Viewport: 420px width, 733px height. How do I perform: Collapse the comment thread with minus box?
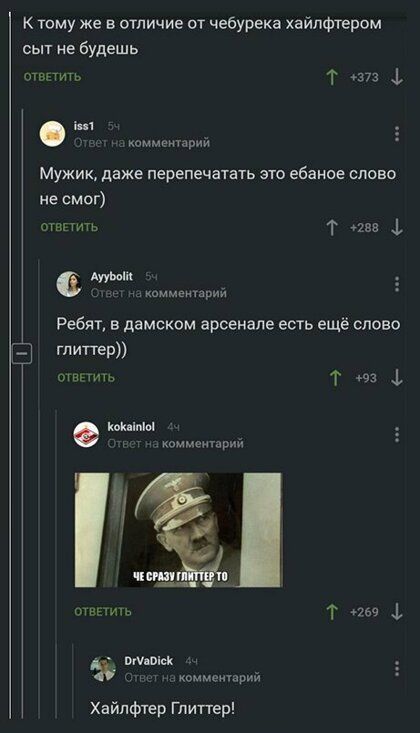pos(21,354)
